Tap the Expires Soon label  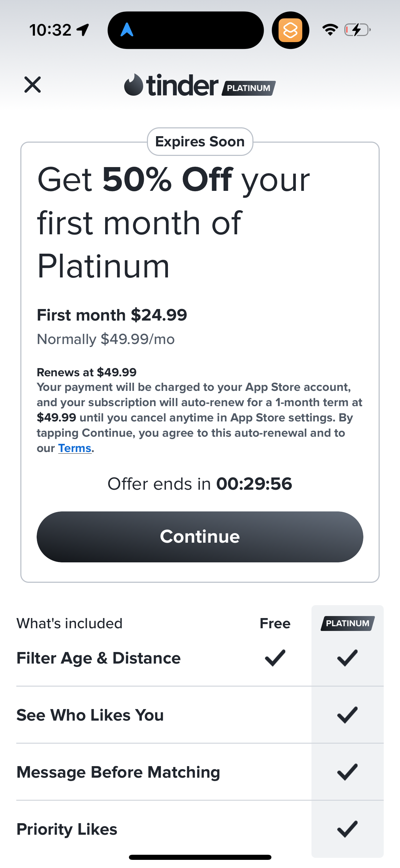pyautogui.click(x=200, y=142)
